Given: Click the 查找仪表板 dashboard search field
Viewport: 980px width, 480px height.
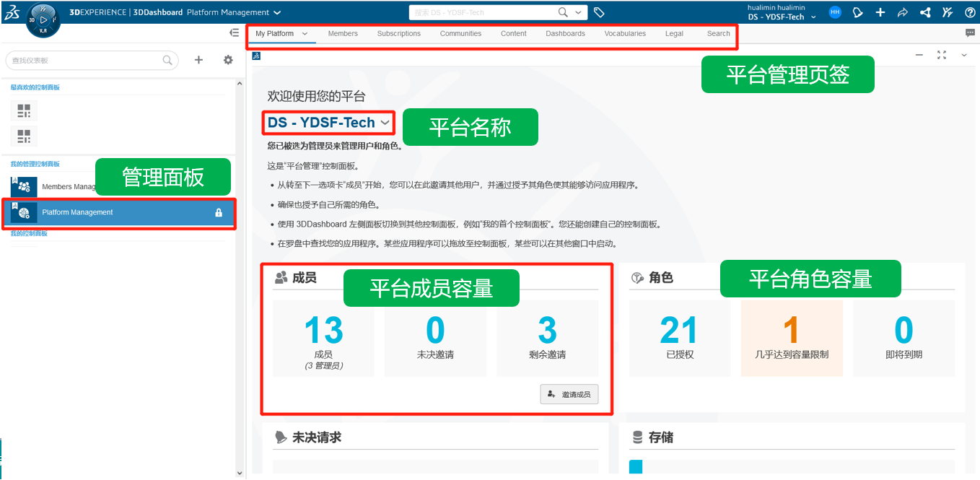Looking at the screenshot, I should tap(87, 61).
